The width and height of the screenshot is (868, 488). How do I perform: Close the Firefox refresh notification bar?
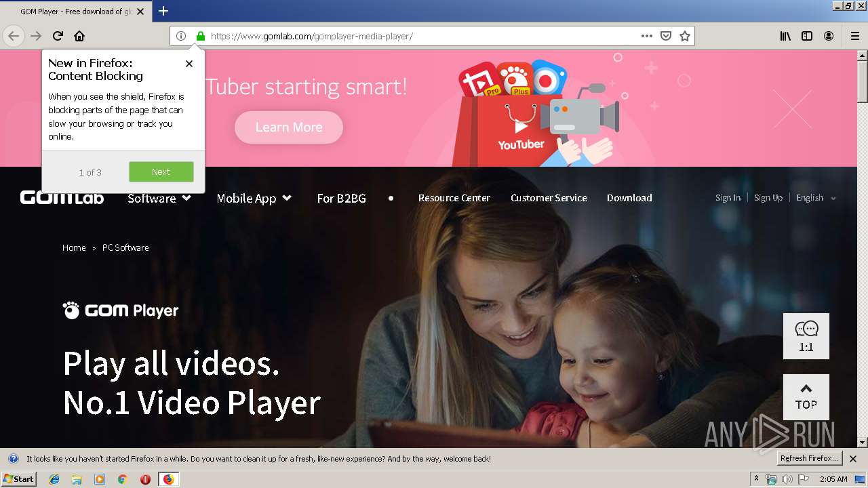coord(853,459)
